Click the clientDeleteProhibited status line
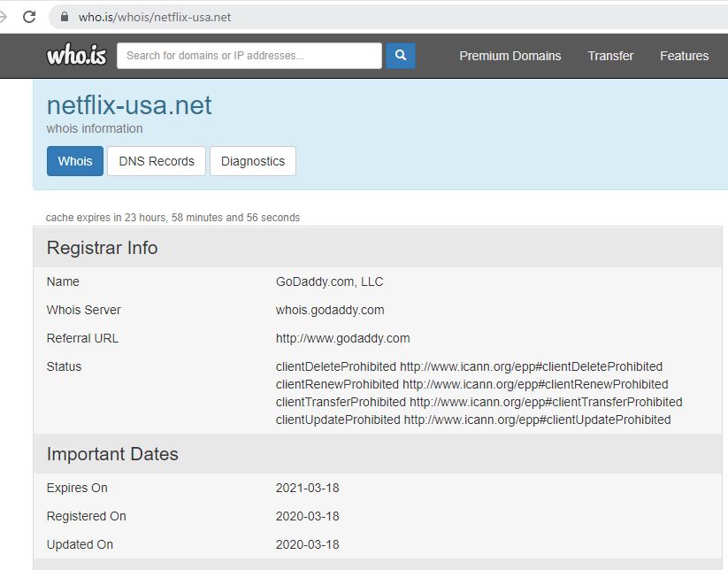Screen dimensions: 728x570 [x=469, y=366]
